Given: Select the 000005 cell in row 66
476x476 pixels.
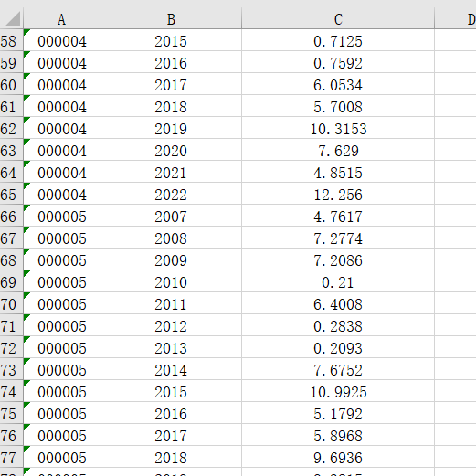Looking at the screenshot, I should point(62,217).
